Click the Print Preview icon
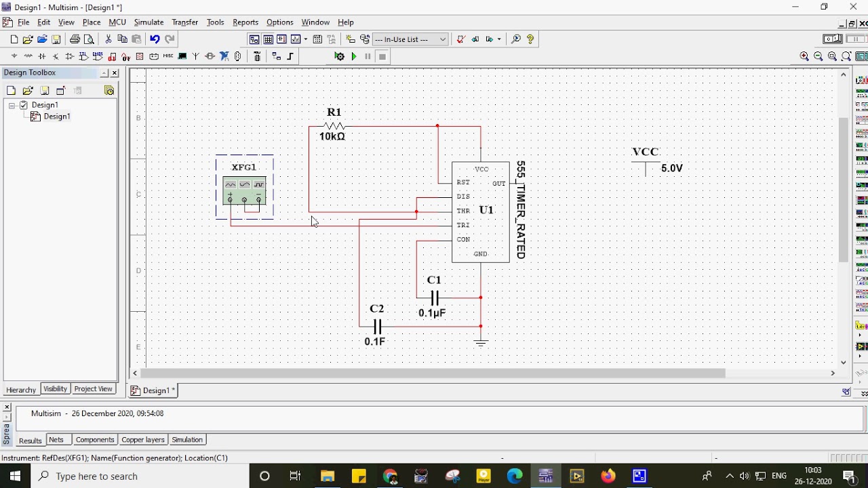 tap(89, 39)
